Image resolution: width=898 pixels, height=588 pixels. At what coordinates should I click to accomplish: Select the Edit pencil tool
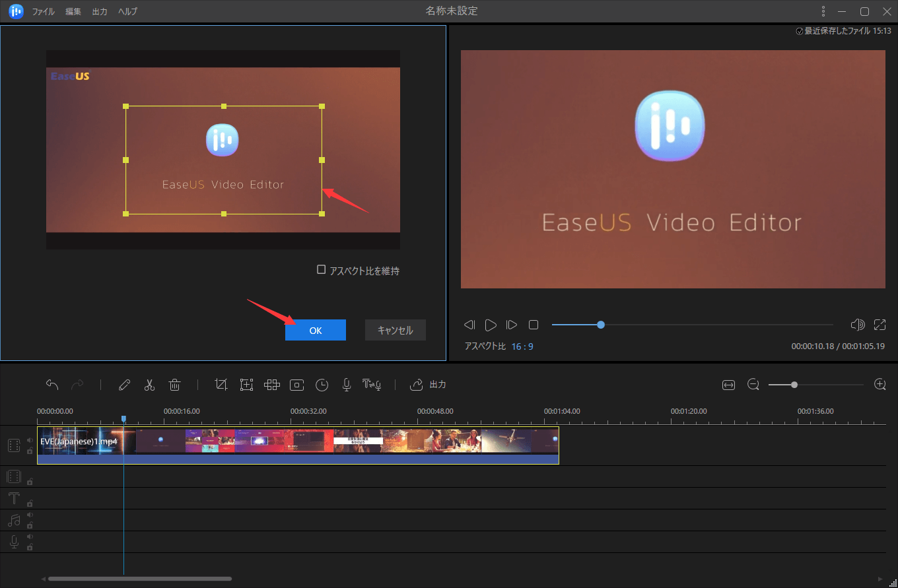(124, 385)
